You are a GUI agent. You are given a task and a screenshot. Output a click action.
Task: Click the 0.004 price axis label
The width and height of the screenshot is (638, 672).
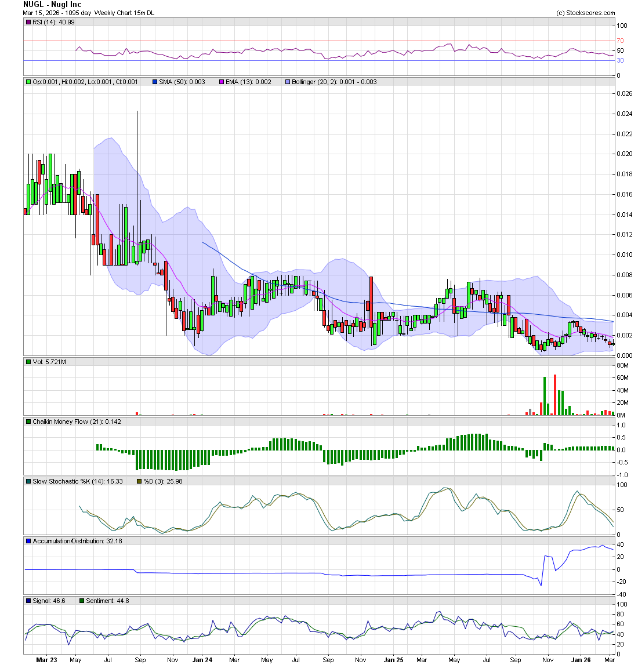click(624, 315)
